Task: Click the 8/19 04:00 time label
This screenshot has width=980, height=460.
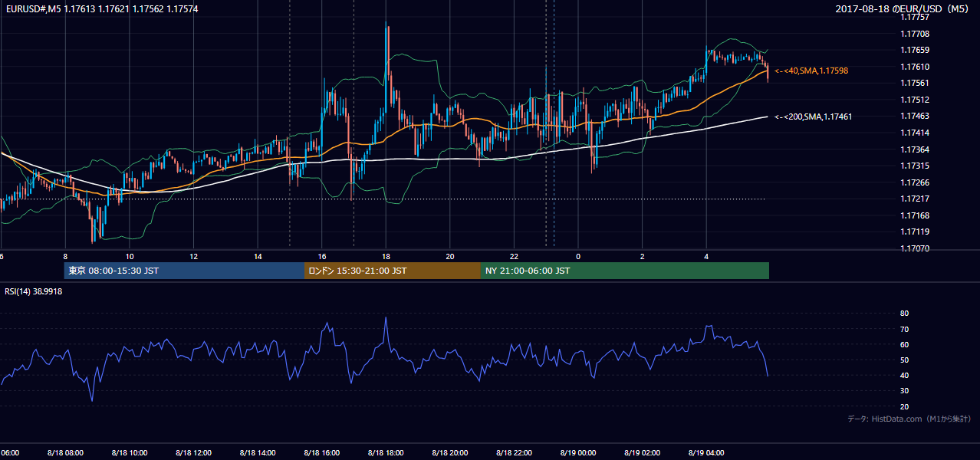Action: point(706,452)
